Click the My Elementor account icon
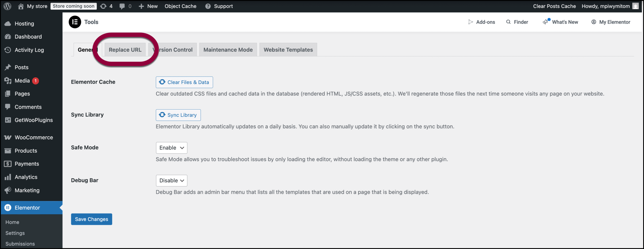 click(594, 22)
